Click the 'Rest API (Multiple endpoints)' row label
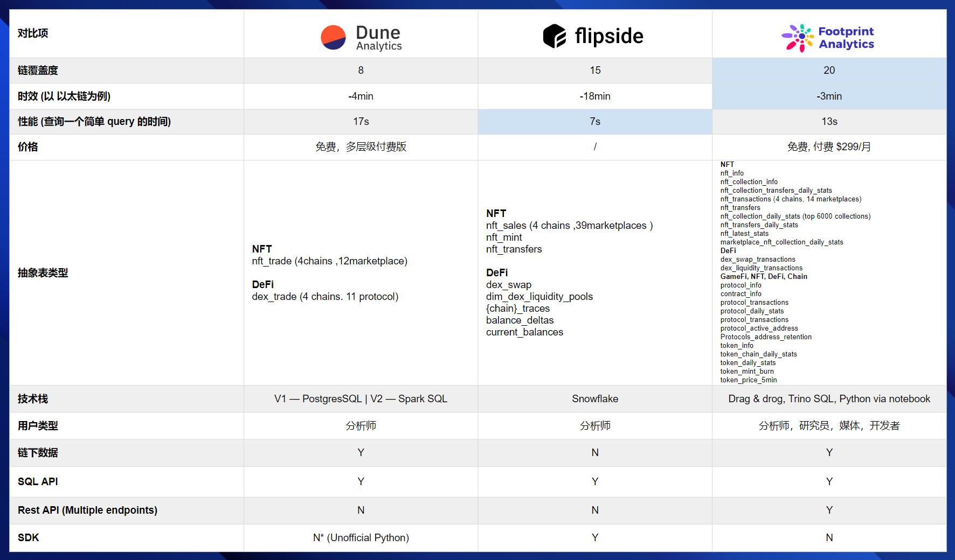The height and width of the screenshot is (560, 955). 87,510
